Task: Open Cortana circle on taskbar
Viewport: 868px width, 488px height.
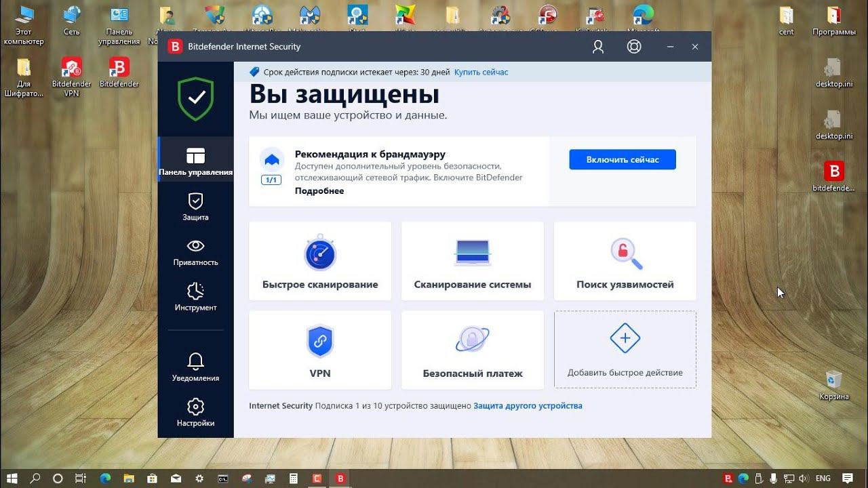Action: pos(58,479)
